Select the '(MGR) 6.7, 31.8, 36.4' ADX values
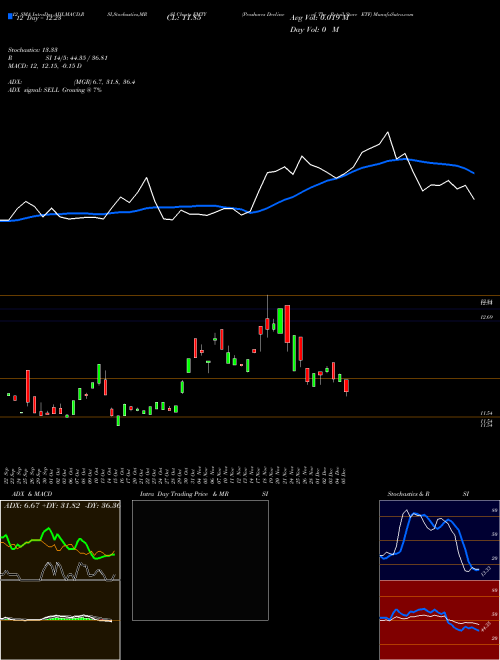Image resolution: width=500 pixels, height=660 pixels. tap(104, 82)
